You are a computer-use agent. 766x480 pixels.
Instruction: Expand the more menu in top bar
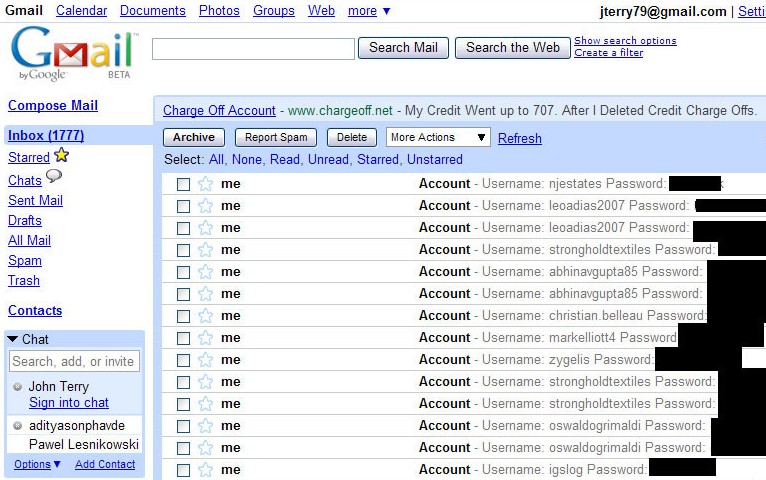[x=369, y=11]
